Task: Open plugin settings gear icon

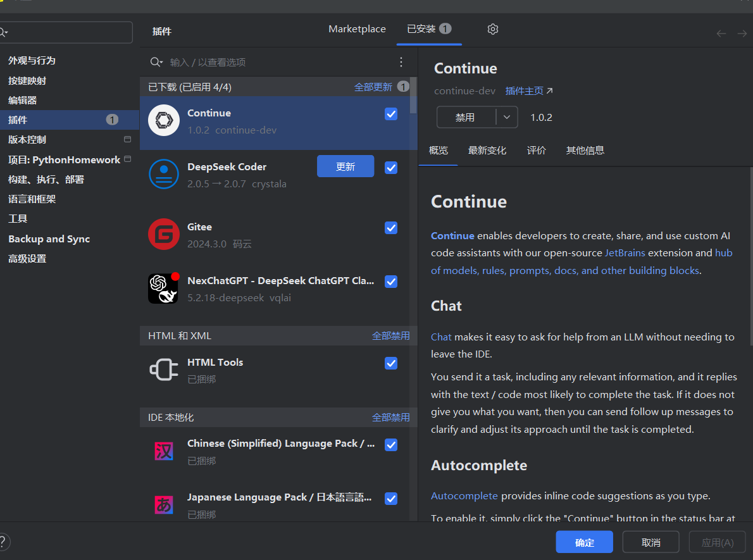Action: coord(493,29)
